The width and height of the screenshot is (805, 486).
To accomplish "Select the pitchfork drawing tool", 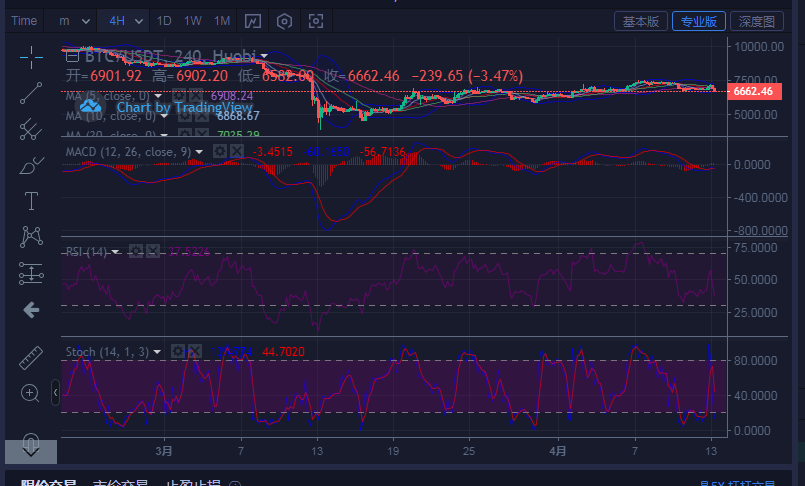I will click(x=31, y=129).
